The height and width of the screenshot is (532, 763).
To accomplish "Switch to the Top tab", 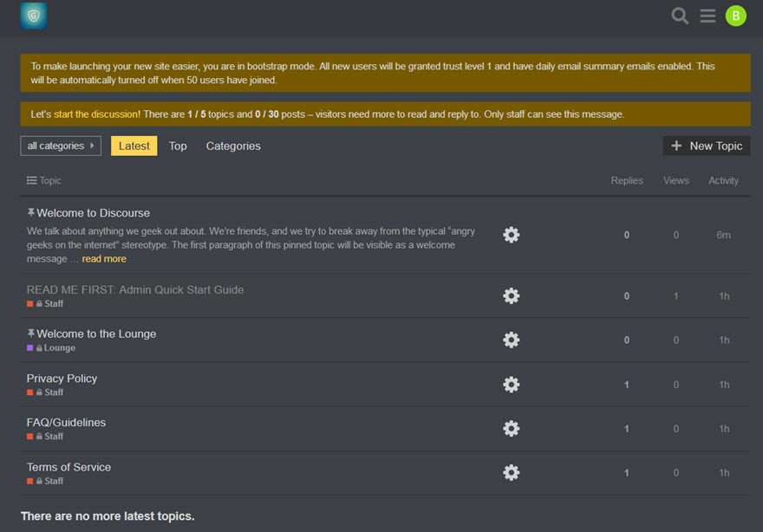I will pos(178,146).
